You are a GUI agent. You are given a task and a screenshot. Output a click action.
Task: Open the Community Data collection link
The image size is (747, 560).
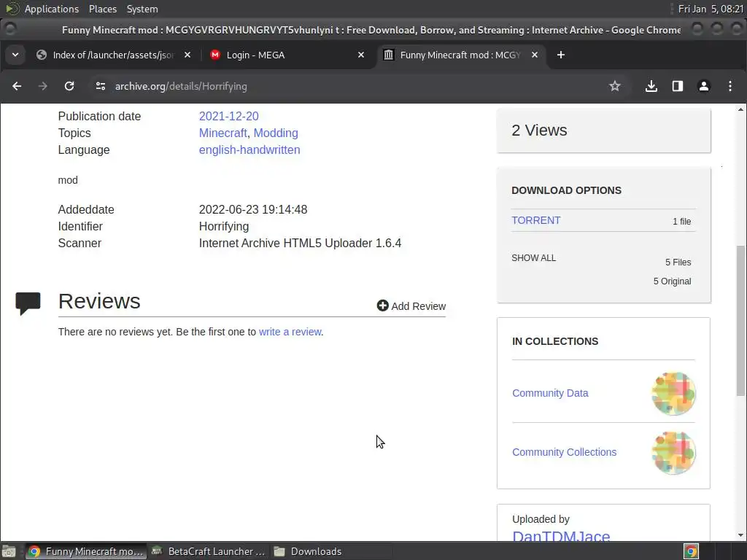[550, 393]
